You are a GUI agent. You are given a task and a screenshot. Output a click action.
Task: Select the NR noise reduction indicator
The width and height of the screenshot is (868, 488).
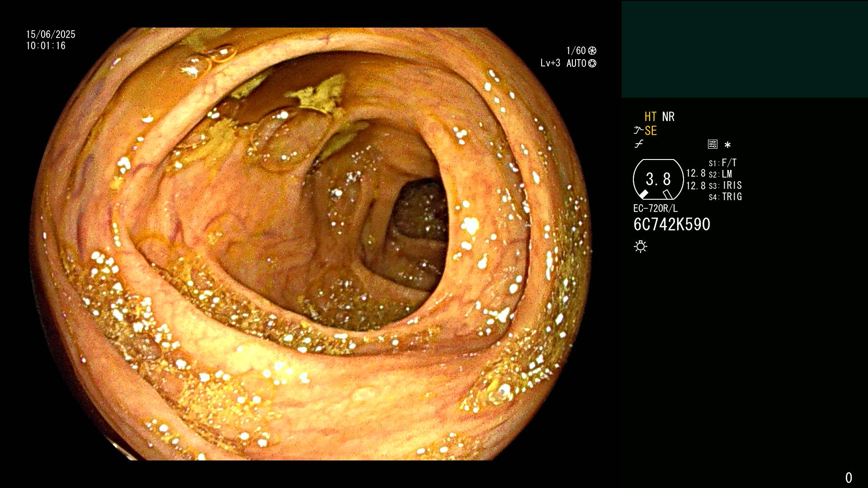(668, 117)
